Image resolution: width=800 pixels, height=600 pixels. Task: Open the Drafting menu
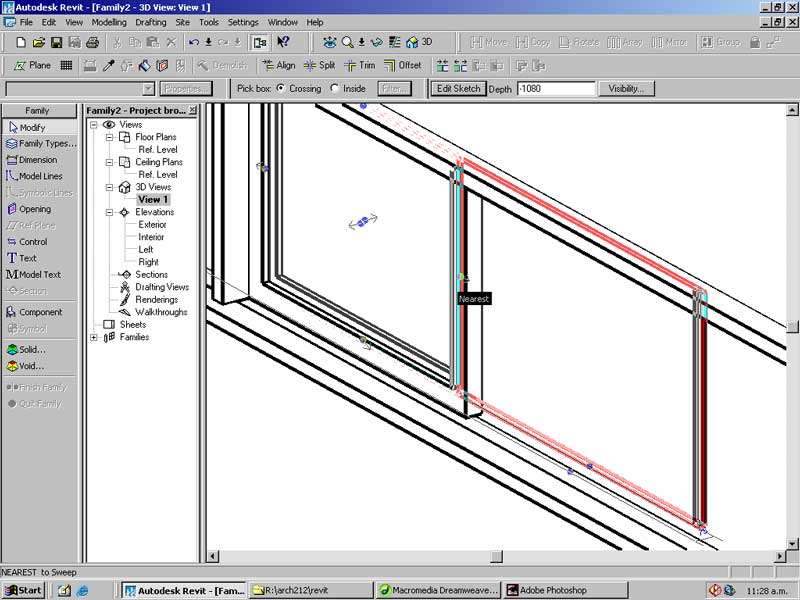pos(151,22)
